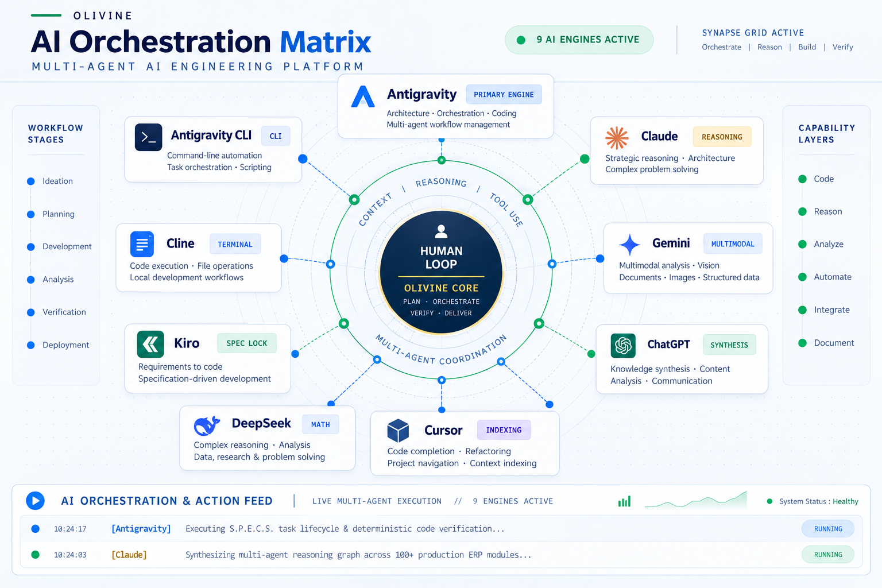Select the Planning workflow stage

(51, 214)
